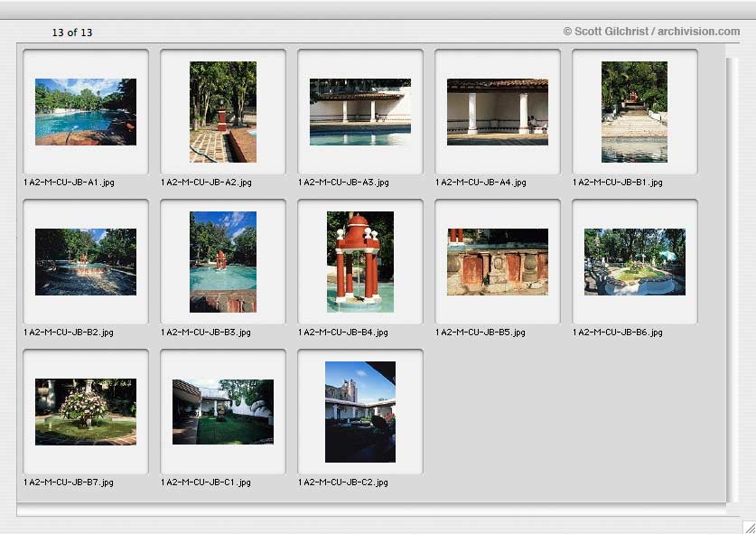Click the filename label 1A2-M-CU-JB-B2.jpg
This screenshot has height=534, width=756.
click(x=69, y=333)
